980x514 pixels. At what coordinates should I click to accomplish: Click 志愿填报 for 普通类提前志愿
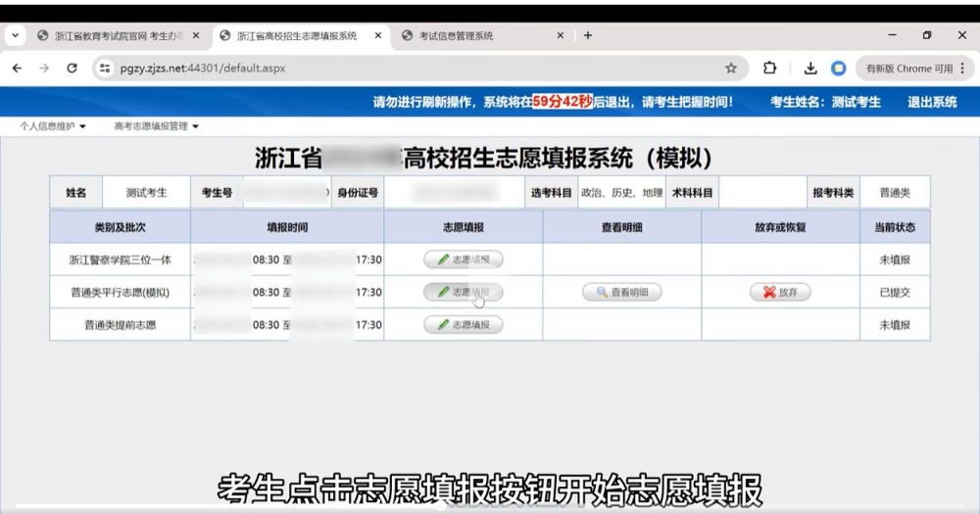pyautogui.click(x=464, y=325)
